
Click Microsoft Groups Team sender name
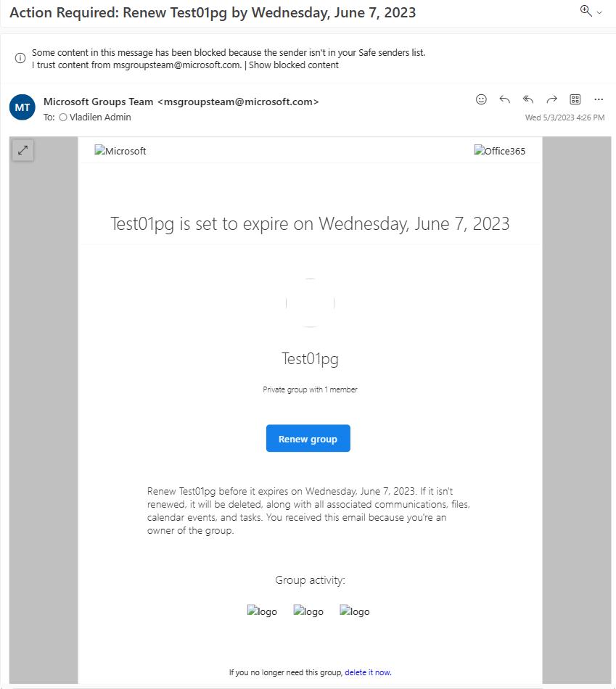[x=99, y=102]
